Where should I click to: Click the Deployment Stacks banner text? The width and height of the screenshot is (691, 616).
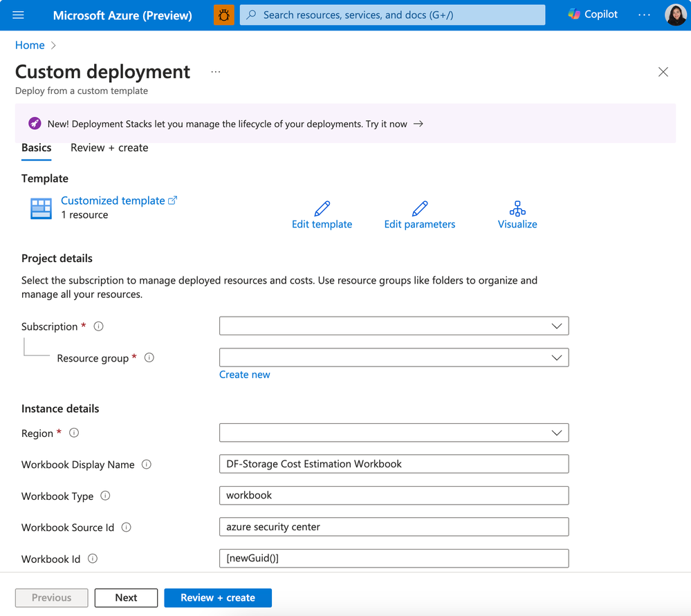(228, 124)
